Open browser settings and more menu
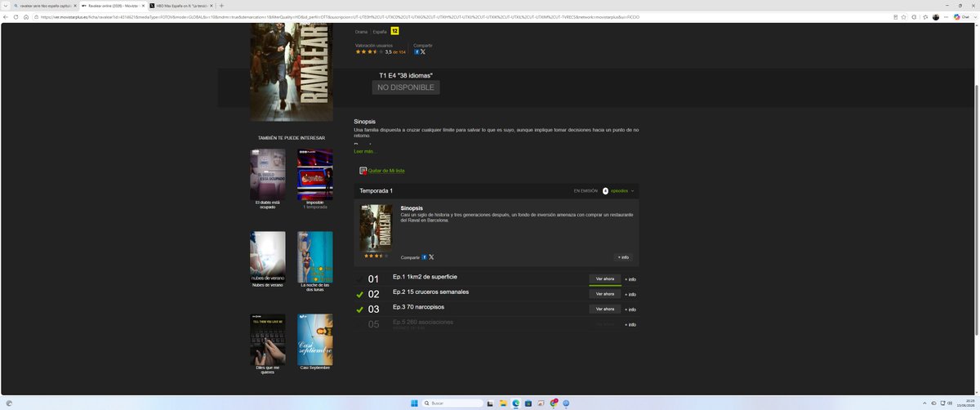This screenshot has width=980, height=410. (x=946, y=16)
